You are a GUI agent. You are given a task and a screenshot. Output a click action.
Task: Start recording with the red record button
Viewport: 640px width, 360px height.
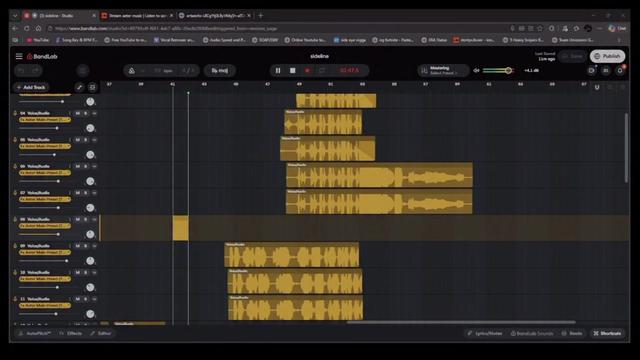coord(307,71)
